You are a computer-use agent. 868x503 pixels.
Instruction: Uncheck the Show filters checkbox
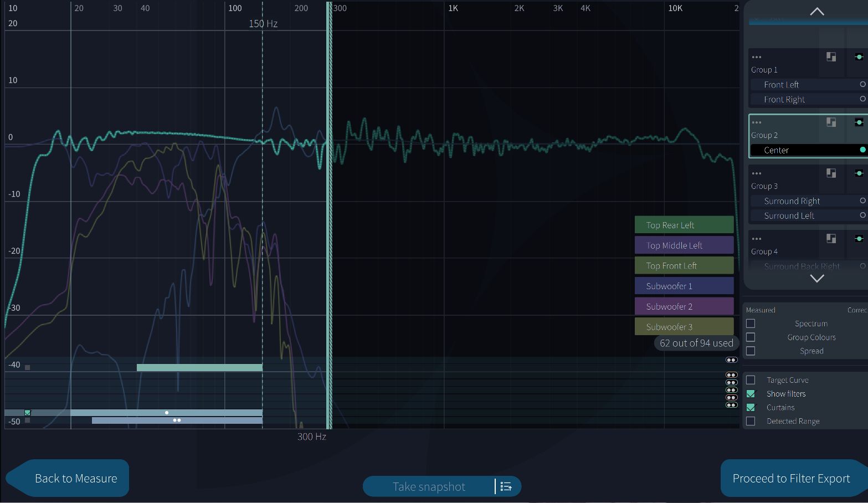pyautogui.click(x=751, y=394)
